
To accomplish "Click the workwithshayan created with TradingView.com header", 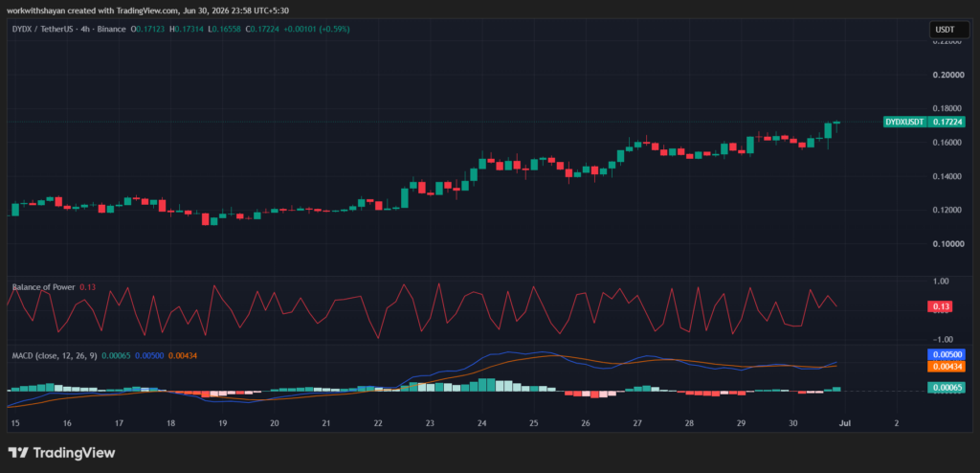I will click(x=148, y=10).
